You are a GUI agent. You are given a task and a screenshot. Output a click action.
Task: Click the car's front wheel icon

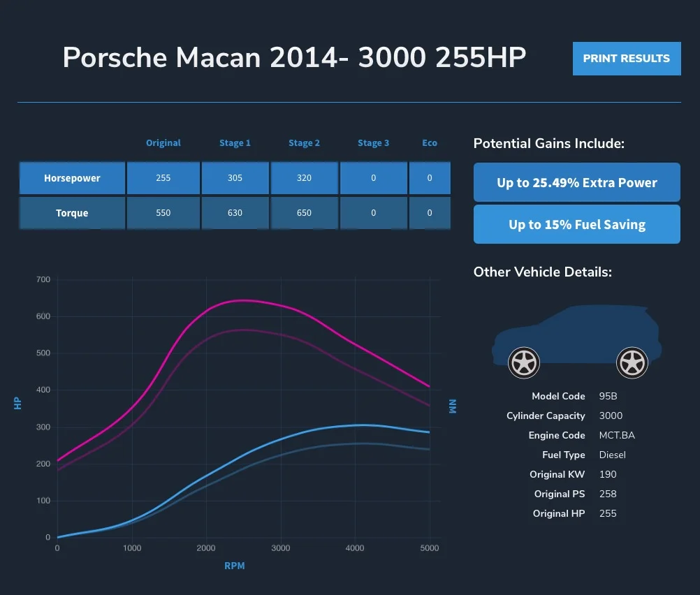[x=524, y=362]
